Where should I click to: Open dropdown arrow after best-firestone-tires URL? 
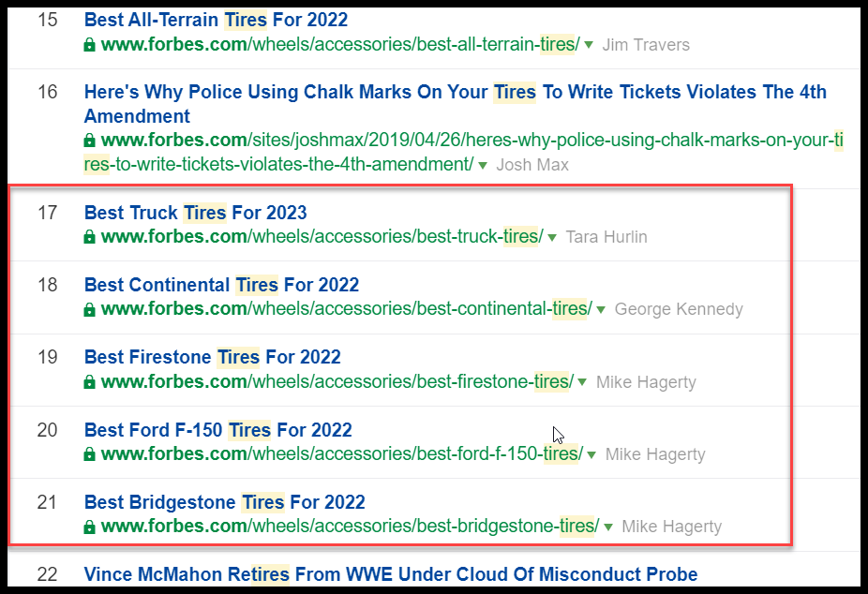pos(582,382)
